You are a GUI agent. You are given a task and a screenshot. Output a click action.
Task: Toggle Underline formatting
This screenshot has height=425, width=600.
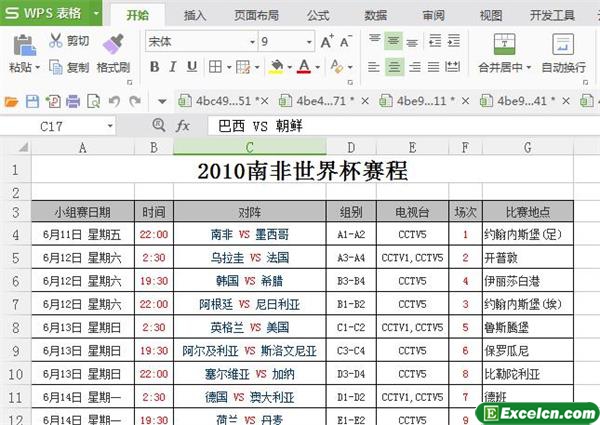click(x=192, y=67)
